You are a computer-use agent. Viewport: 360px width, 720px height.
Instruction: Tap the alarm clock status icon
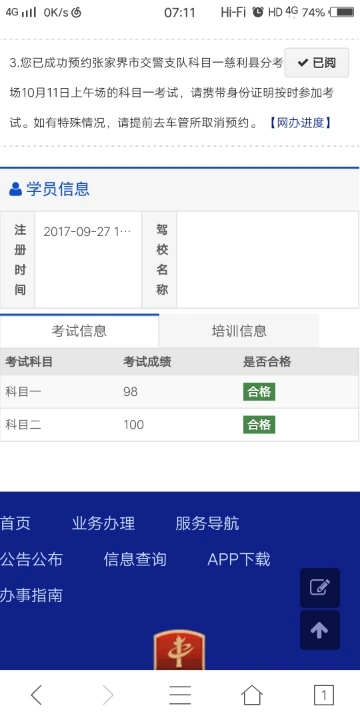coord(258,12)
